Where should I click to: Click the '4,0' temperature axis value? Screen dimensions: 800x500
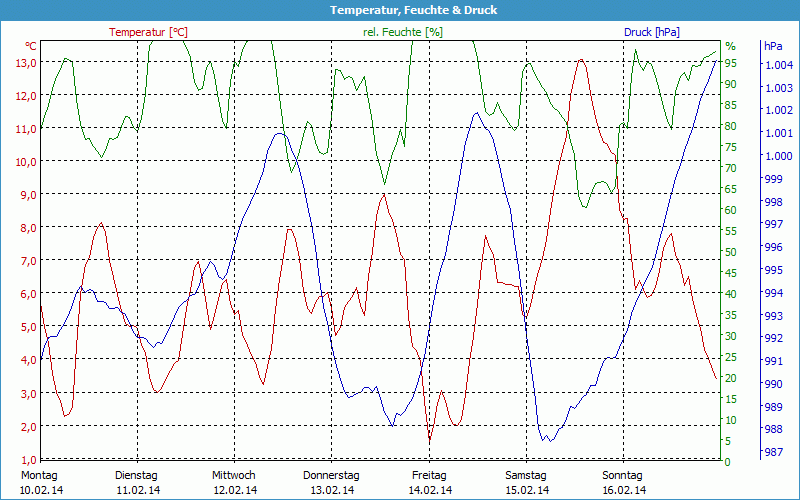pyautogui.click(x=28, y=360)
